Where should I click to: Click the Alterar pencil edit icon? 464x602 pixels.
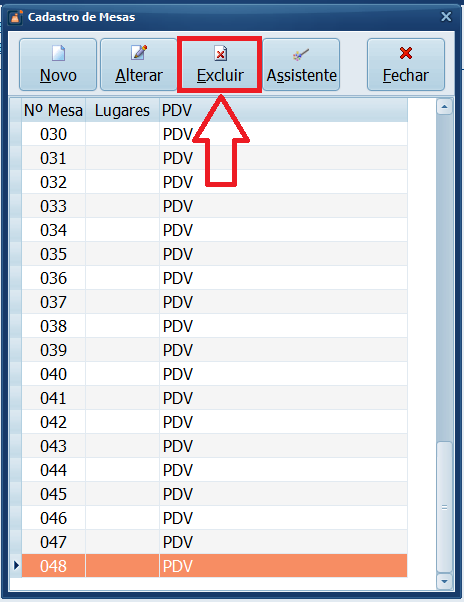click(x=139, y=53)
